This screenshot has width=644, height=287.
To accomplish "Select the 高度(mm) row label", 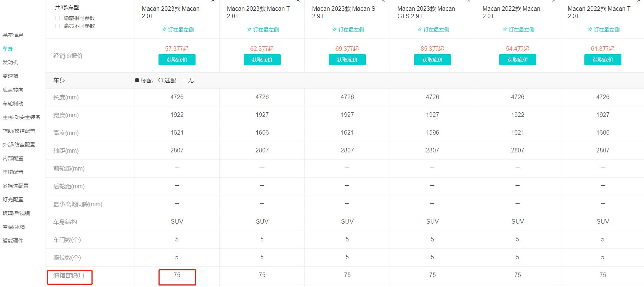I will coord(66,133).
